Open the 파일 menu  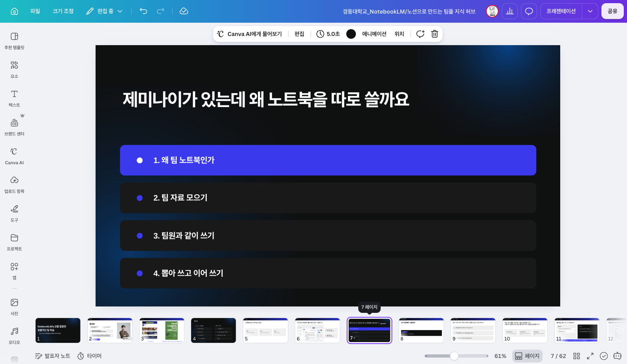35,11
